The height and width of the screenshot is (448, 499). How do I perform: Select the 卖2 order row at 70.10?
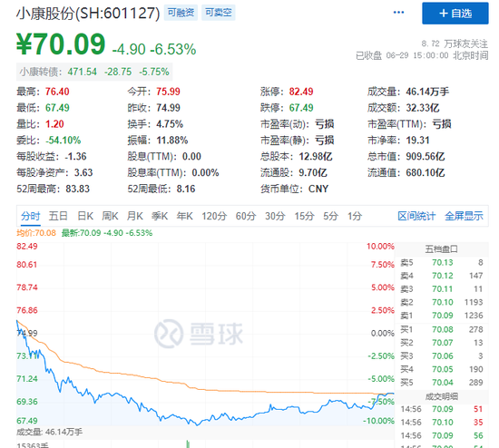point(442,302)
